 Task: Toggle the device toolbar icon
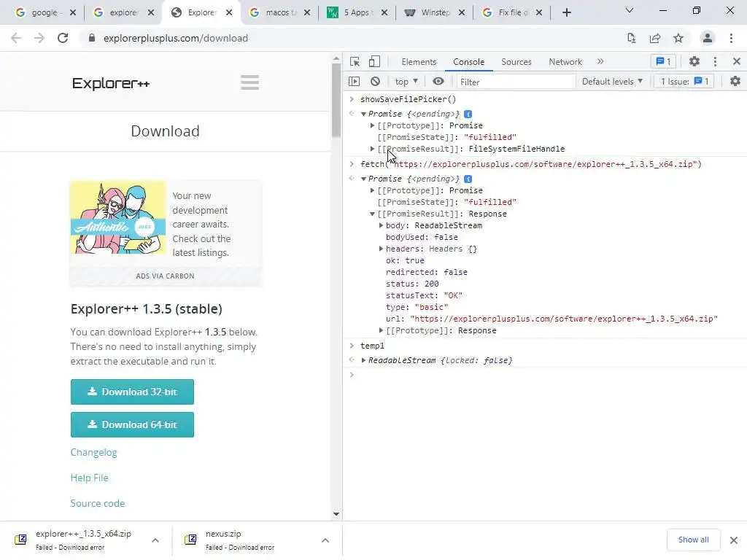click(x=374, y=61)
